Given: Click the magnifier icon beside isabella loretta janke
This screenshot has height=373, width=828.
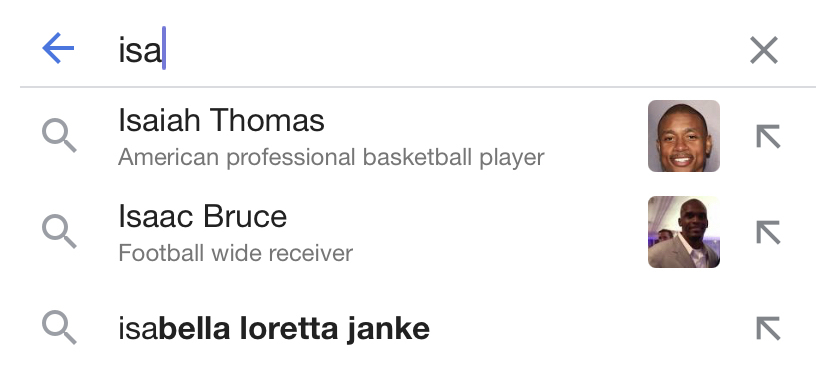Looking at the screenshot, I should coord(59,328).
